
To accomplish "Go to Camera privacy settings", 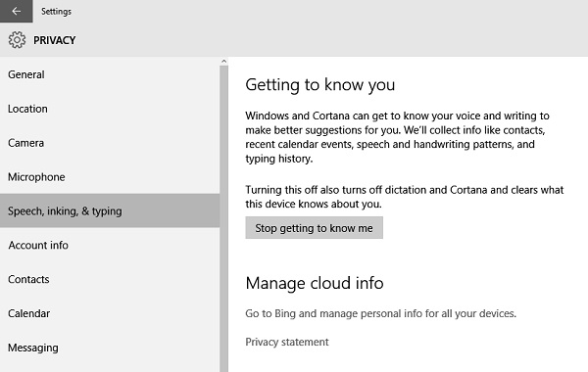I will click(x=110, y=143).
